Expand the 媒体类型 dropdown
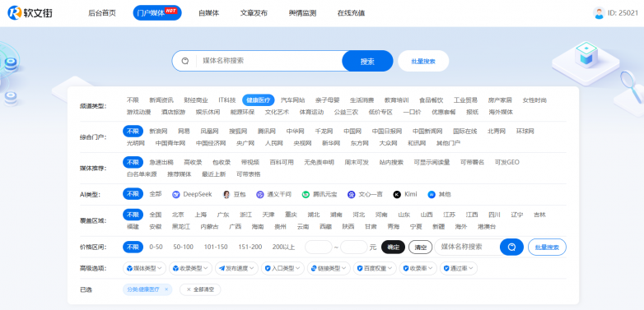Image resolution: width=644 pixels, height=310 pixels. [144, 268]
